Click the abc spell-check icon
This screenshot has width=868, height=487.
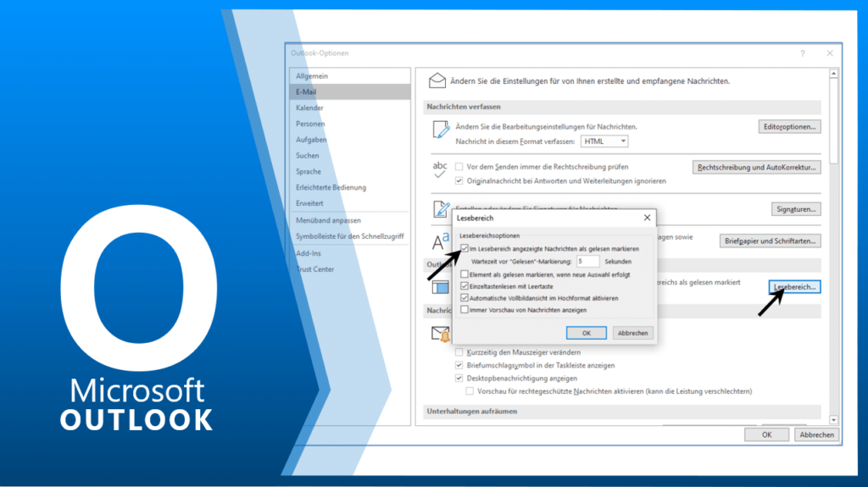point(440,169)
